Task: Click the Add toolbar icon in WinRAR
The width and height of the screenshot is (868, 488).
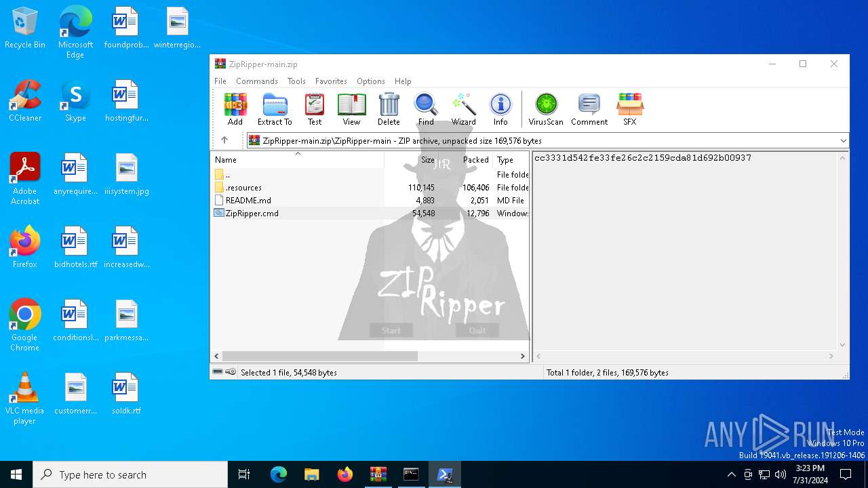Action: coord(235,109)
